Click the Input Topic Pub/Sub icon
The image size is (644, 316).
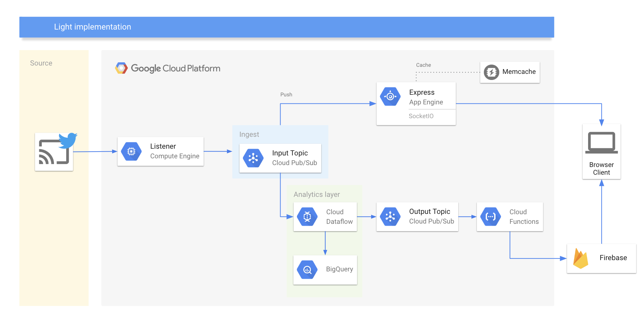click(x=253, y=158)
